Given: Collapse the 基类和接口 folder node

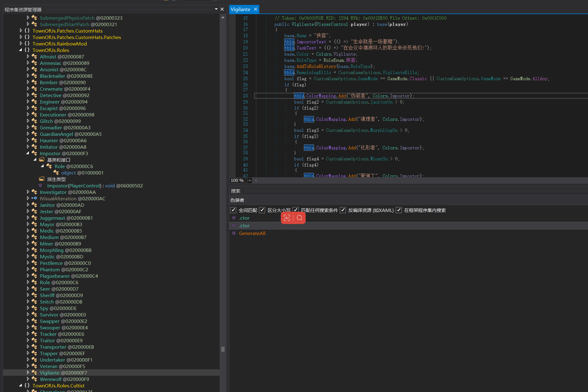Looking at the screenshot, I should coord(35,160).
